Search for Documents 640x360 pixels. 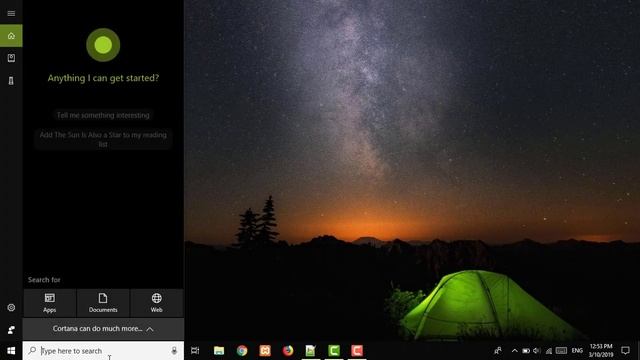point(103,303)
